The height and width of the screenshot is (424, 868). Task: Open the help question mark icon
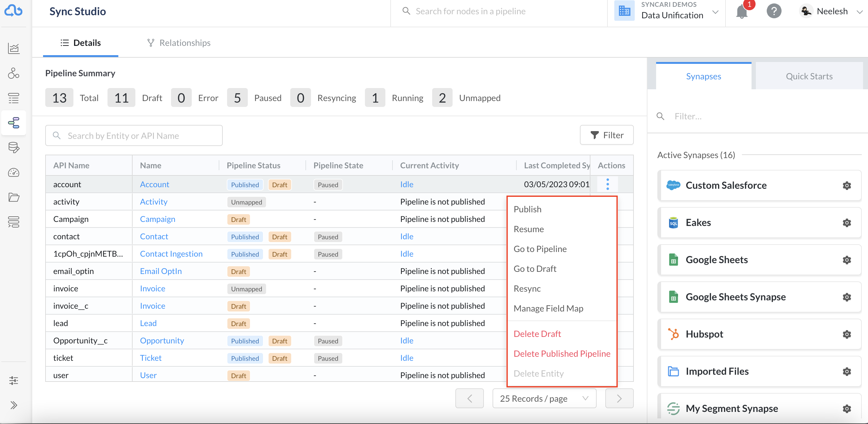click(774, 11)
